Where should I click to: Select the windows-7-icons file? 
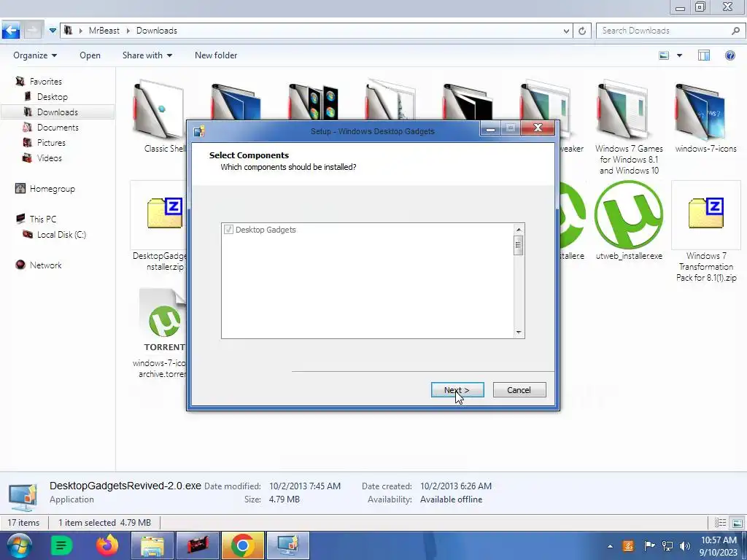[x=705, y=117]
